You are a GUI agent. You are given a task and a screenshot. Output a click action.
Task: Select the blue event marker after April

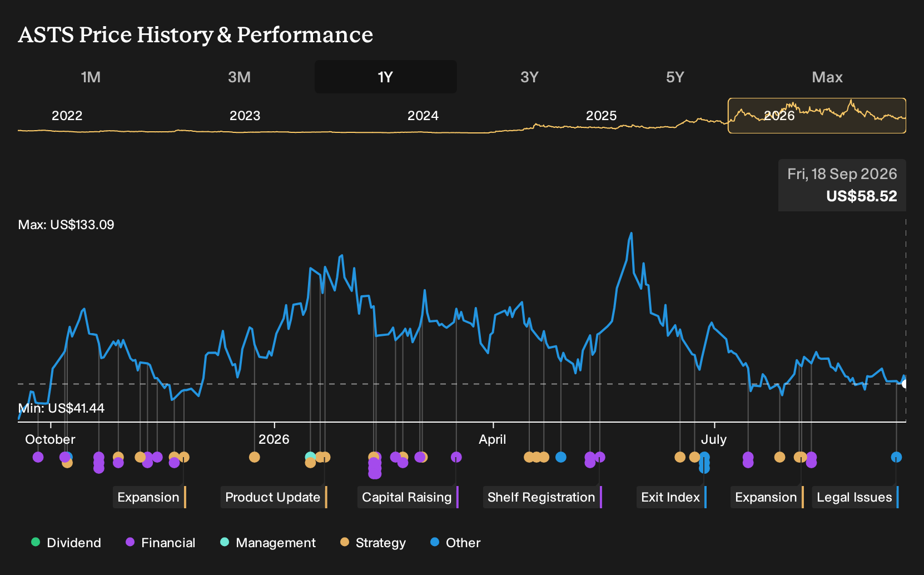pyautogui.click(x=561, y=457)
